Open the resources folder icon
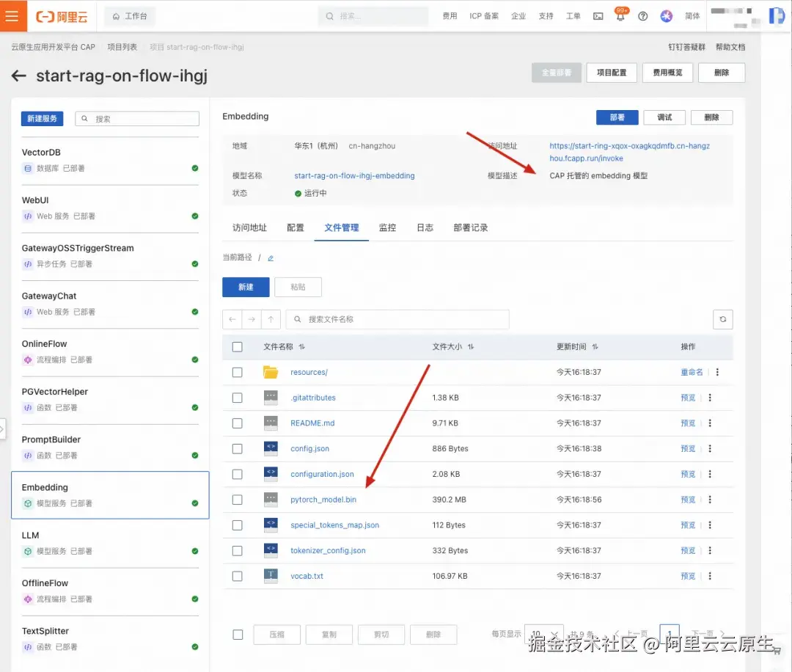 pos(271,372)
